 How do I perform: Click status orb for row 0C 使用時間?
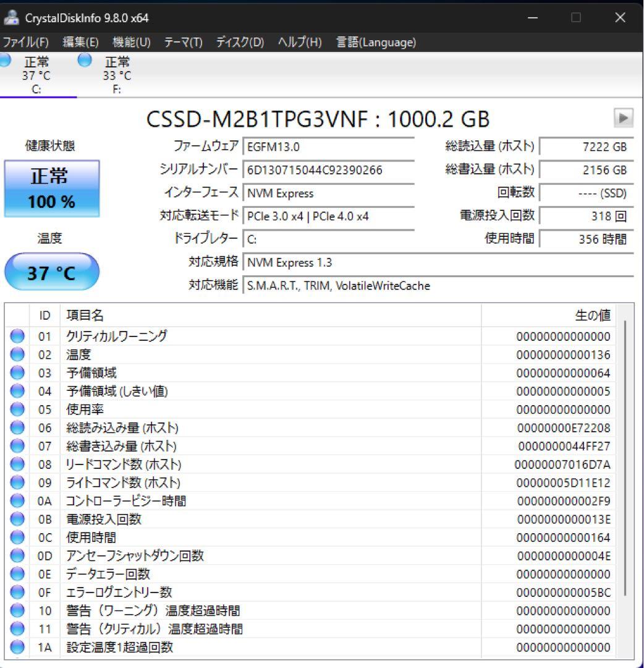click(x=17, y=537)
